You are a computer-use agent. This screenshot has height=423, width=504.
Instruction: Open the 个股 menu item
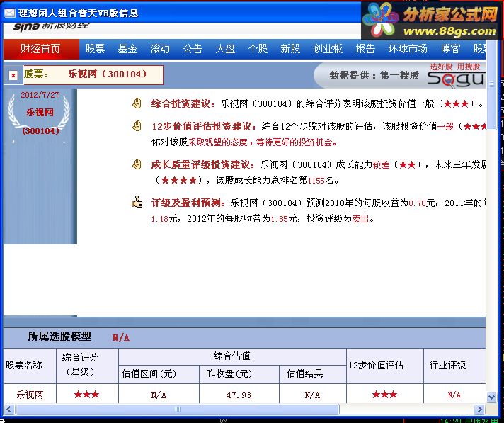coord(258,49)
